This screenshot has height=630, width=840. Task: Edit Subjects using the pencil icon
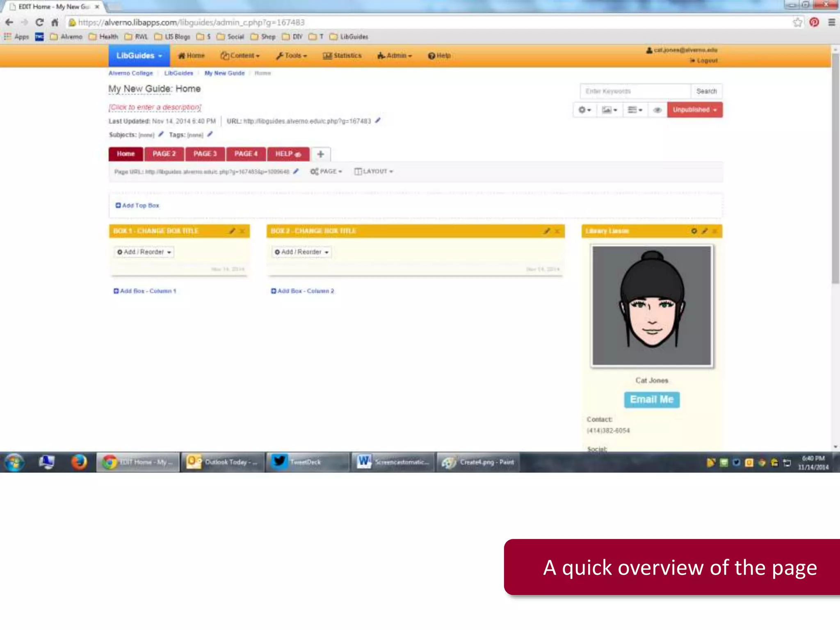(x=161, y=134)
